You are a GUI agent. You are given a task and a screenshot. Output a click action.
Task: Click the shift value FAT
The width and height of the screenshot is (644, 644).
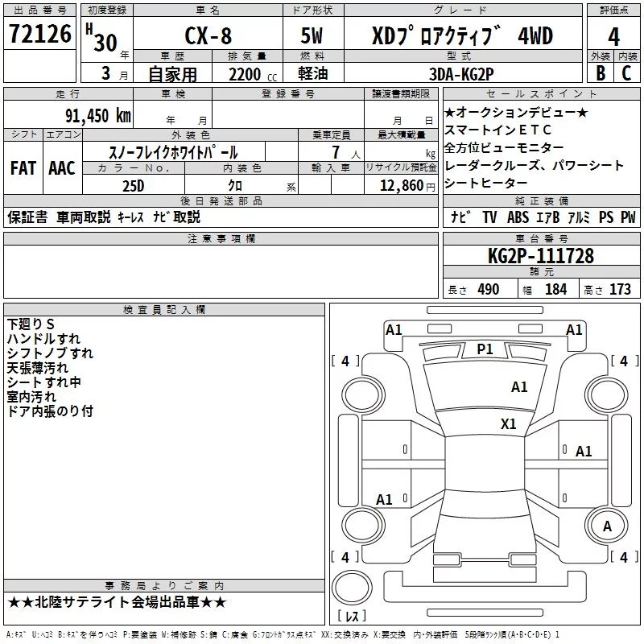pyautogui.click(x=23, y=168)
